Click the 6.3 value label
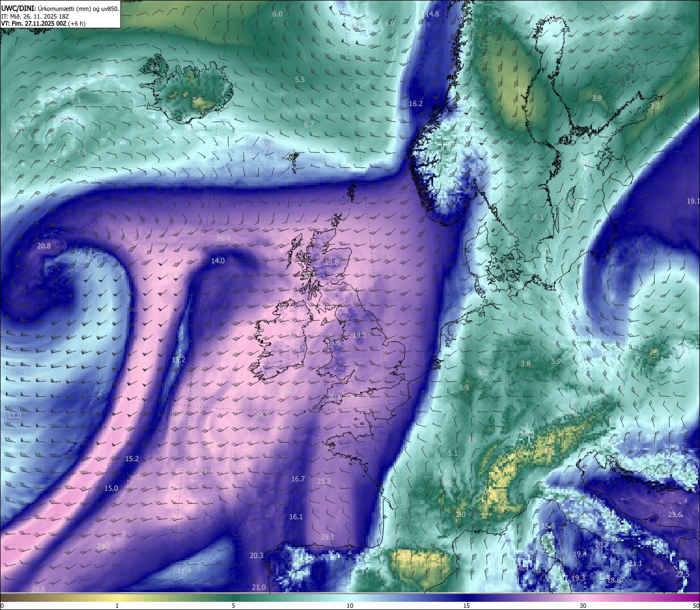The height and width of the screenshot is (610, 700). [33, 137]
